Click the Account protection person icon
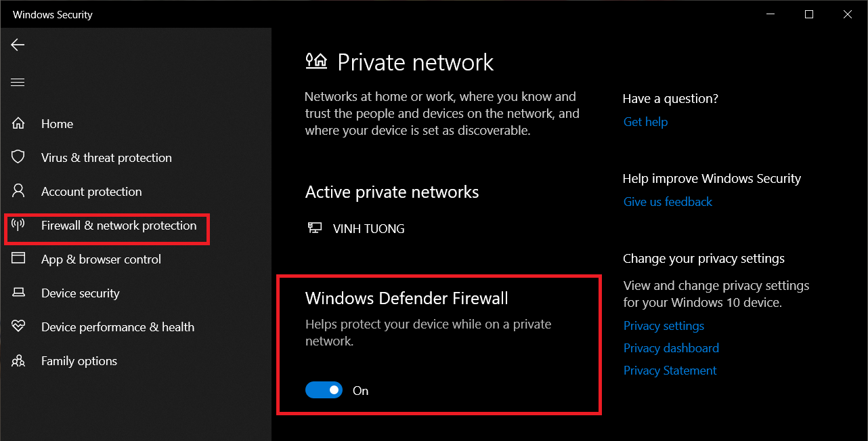 18,190
